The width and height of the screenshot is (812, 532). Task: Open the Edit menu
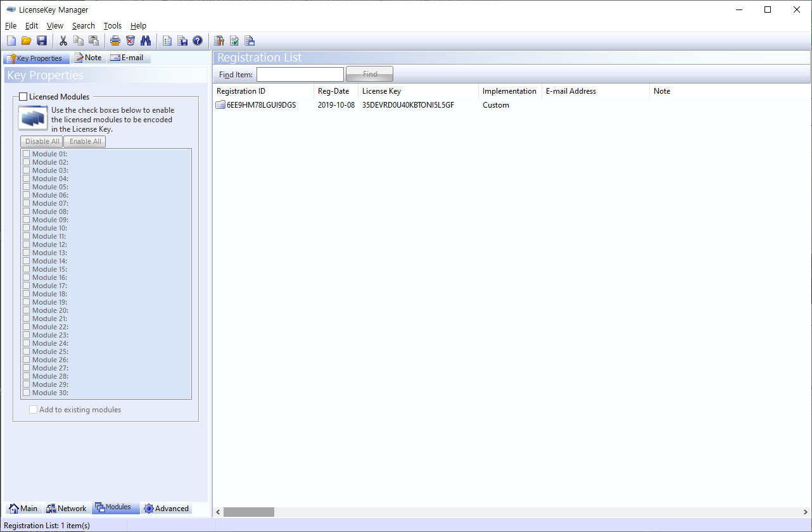(x=32, y=26)
